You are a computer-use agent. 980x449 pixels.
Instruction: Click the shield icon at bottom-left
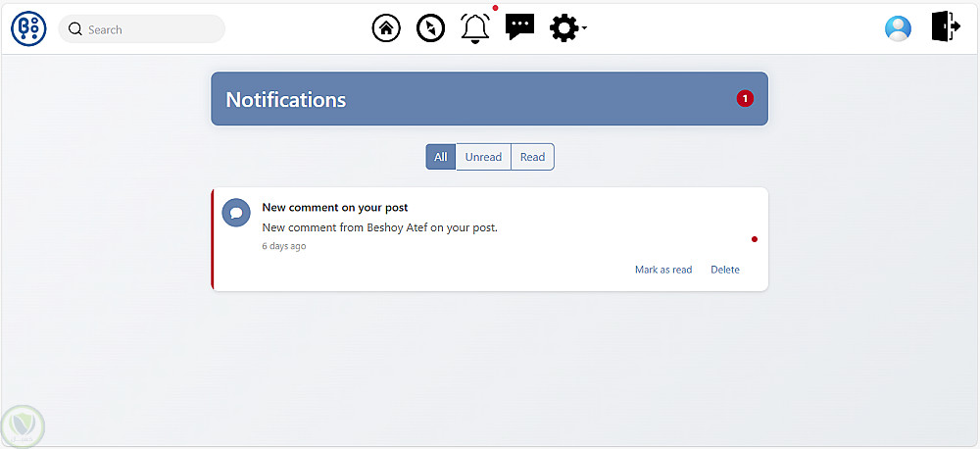[x=23, y=425]
